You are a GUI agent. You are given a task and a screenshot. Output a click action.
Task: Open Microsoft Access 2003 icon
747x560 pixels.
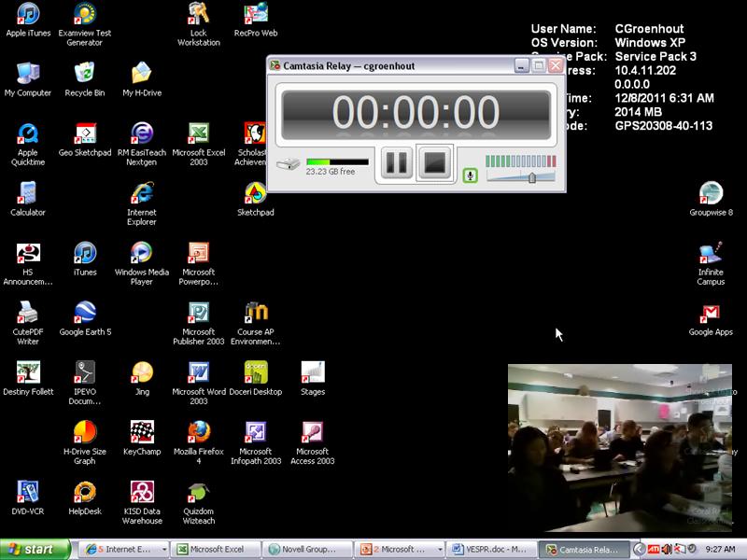coord(313,442)
